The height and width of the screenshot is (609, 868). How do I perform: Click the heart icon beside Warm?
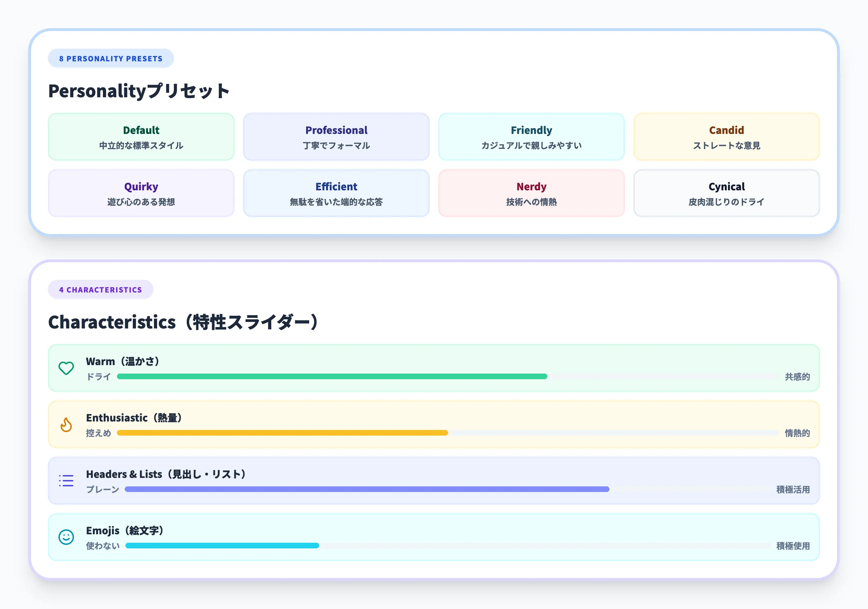click(66, 368)
